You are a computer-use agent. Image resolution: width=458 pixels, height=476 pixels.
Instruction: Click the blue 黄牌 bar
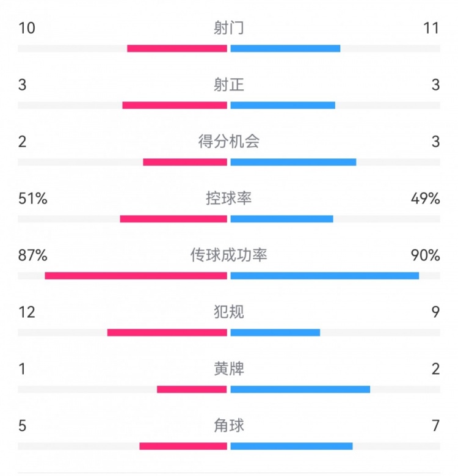click(300, 389)
